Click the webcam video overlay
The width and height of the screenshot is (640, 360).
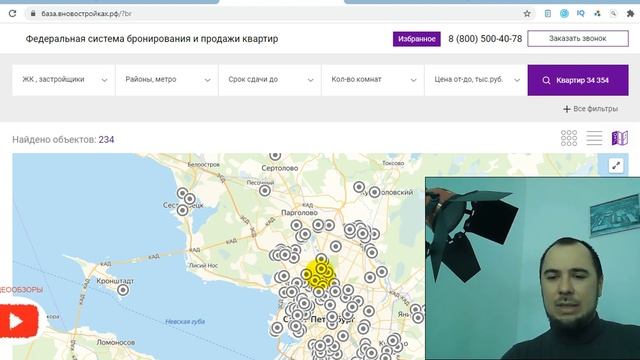click(533, 269)
